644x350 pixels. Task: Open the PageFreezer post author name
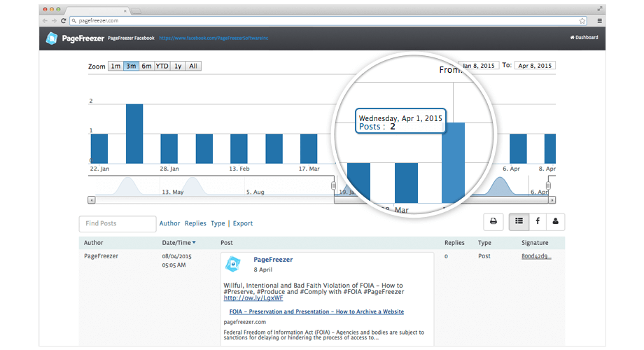[273, 260]
